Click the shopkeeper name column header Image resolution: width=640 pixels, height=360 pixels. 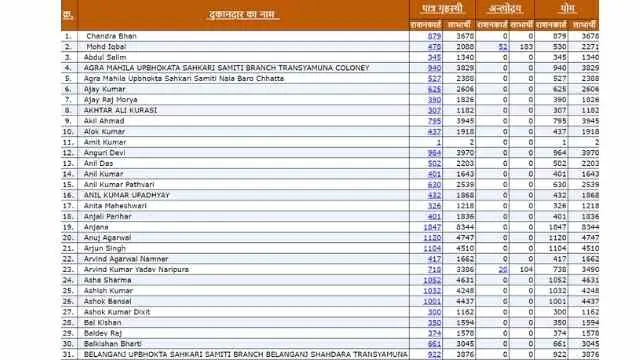[243, 15]
